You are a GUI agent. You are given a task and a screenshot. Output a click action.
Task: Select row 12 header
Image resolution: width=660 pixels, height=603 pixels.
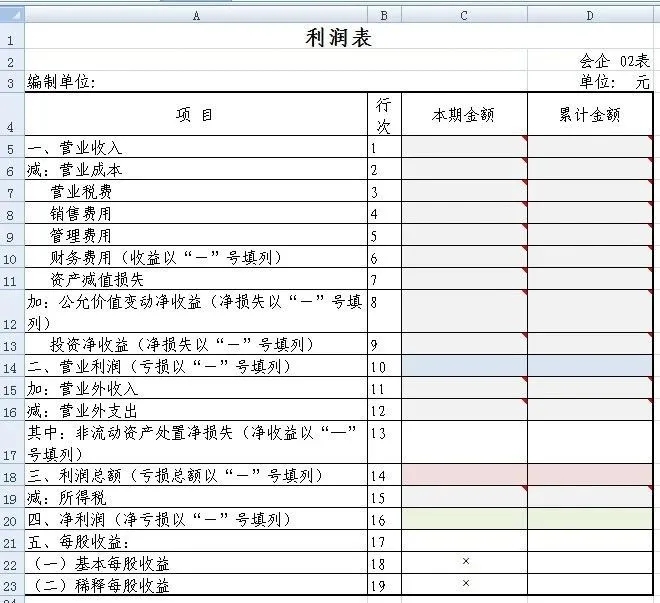(x=12, y=311)
